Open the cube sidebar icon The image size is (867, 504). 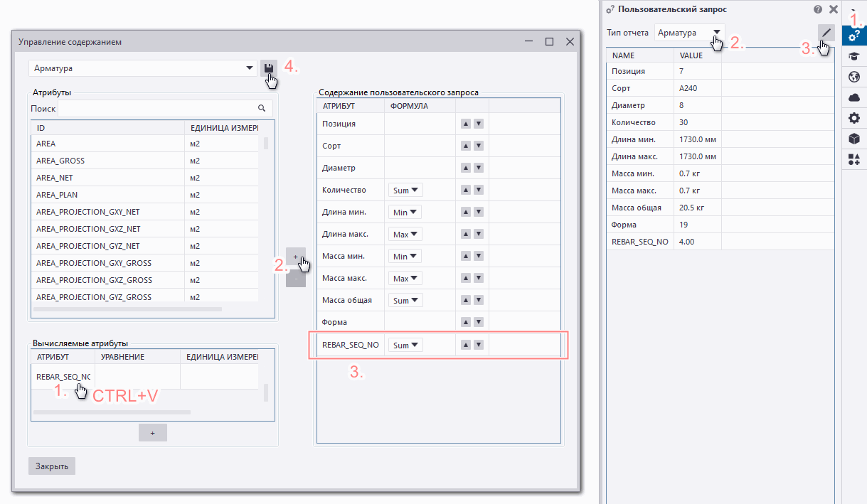854,139
